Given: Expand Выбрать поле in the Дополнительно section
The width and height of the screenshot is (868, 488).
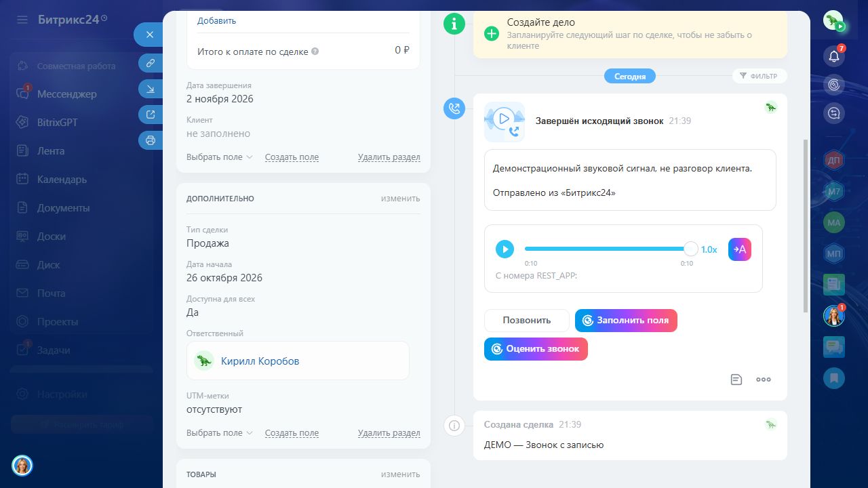Looking at the screenshot, I should 220,433.
